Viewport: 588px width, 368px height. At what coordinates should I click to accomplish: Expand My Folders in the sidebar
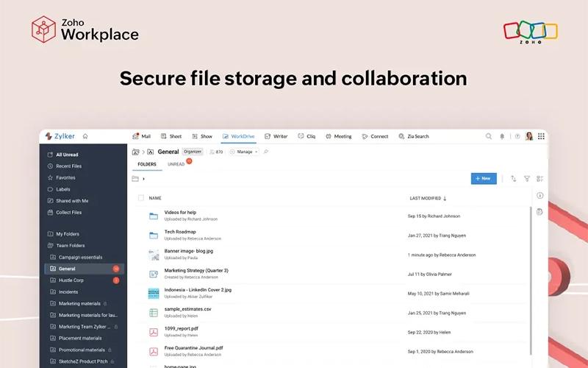pyautogui.click(x=63, y=234)
